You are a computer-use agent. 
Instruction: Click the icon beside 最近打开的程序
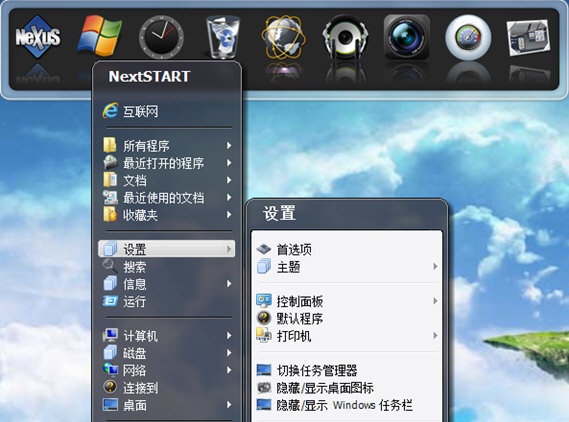tap(110, 162)
